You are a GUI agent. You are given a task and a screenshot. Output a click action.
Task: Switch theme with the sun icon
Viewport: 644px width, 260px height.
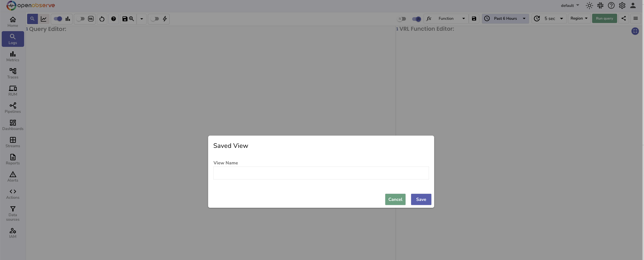pyautogui.click(x=589, y=6)
